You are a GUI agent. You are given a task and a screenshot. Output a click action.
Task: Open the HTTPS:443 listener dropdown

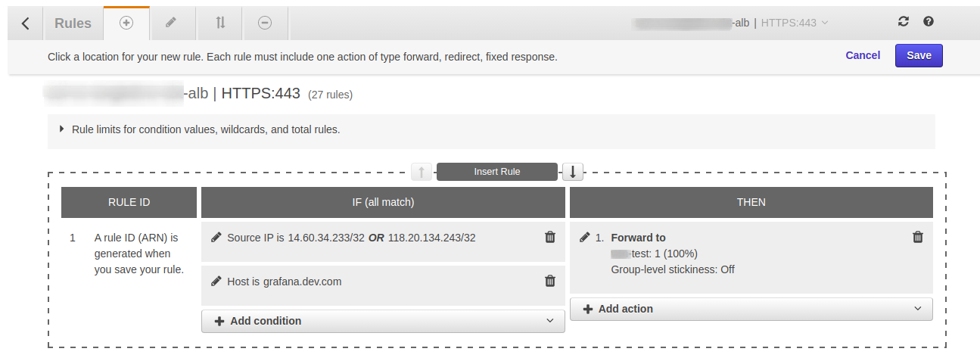[795, 23]
